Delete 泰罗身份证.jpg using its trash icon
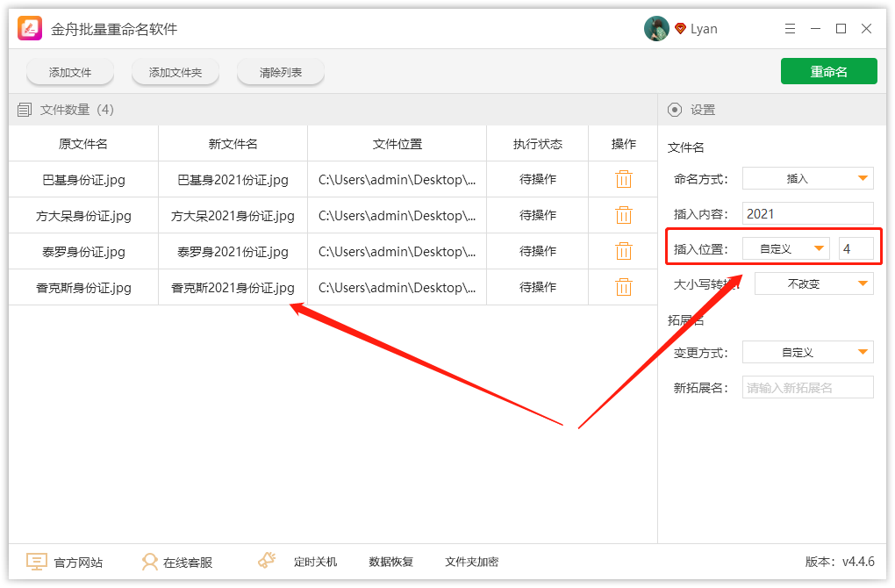 623,251
